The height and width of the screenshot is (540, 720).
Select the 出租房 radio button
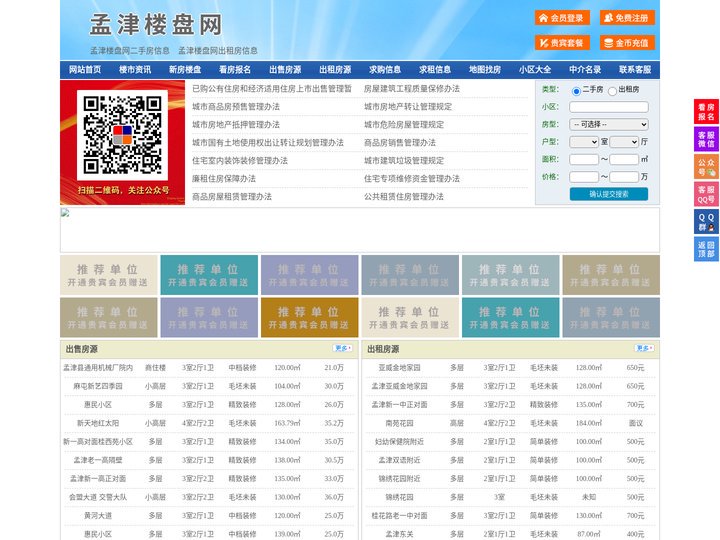[612, 91]
